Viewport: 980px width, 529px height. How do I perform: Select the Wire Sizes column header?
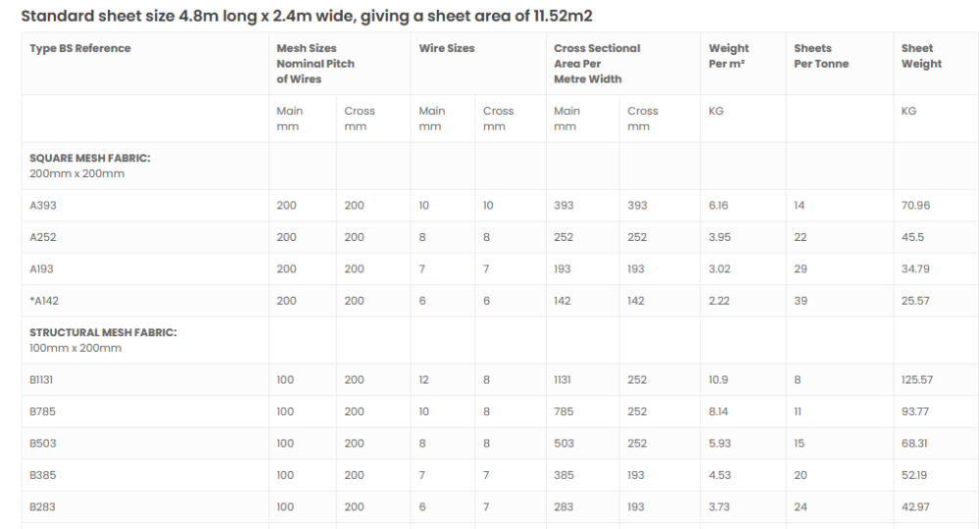(x=447, y=49)
